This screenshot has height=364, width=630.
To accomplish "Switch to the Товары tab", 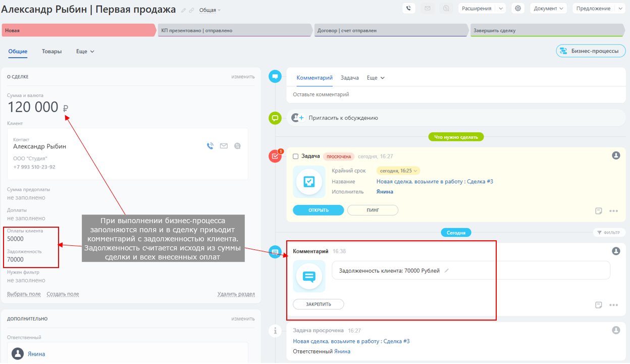I will click(51, 51).
